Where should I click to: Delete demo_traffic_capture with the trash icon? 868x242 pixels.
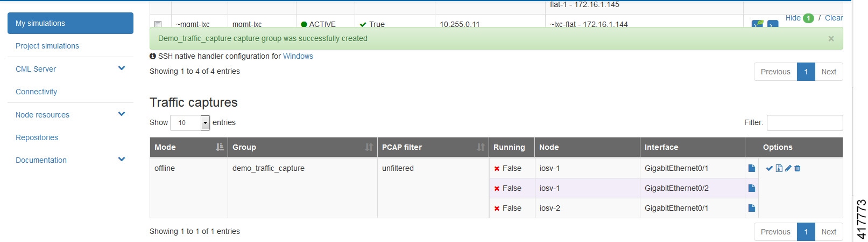pyautogui.click(x=798, y=168)
